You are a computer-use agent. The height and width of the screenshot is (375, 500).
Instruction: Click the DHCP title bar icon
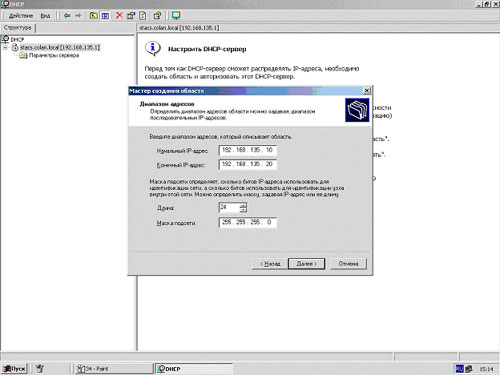tap(4, 4)
